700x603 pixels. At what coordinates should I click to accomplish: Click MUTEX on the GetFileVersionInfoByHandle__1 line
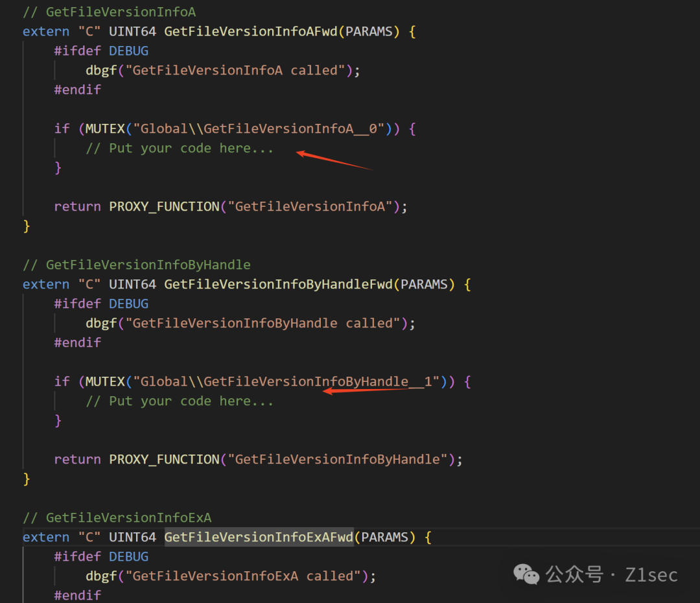pos(106,382)
